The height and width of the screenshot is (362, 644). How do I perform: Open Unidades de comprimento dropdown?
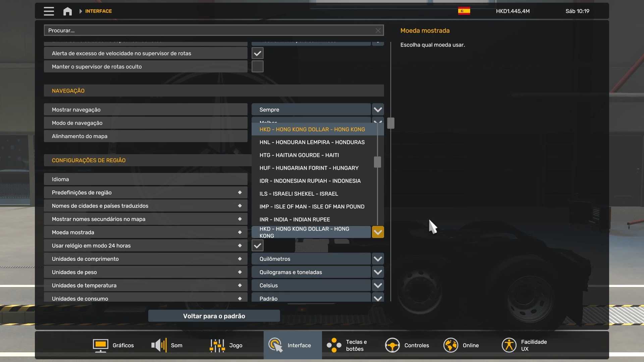pyautogui.click(x=378, y=259)
